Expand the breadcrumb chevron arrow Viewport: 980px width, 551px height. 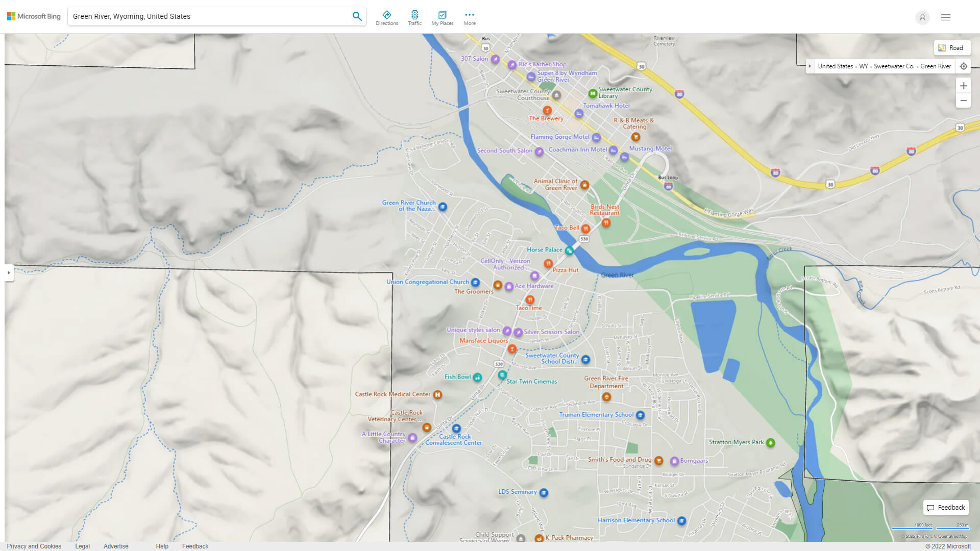(x=811, y=66)
